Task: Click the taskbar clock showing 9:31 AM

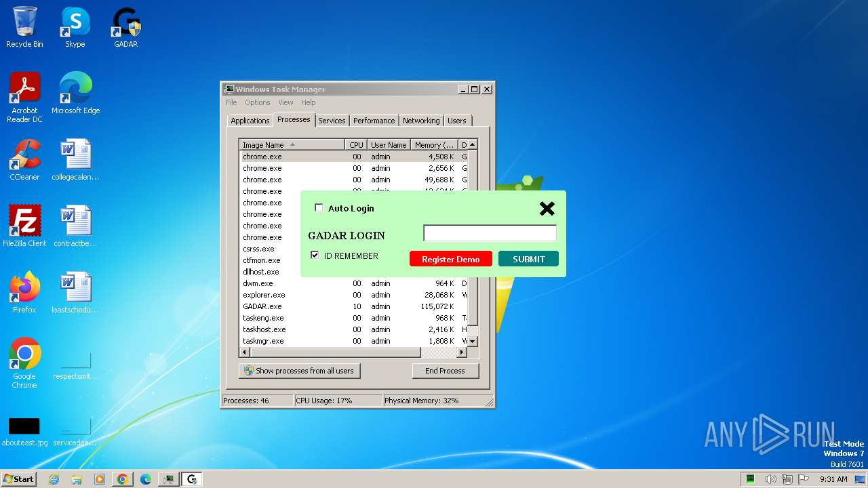Action: pos(833,479)
